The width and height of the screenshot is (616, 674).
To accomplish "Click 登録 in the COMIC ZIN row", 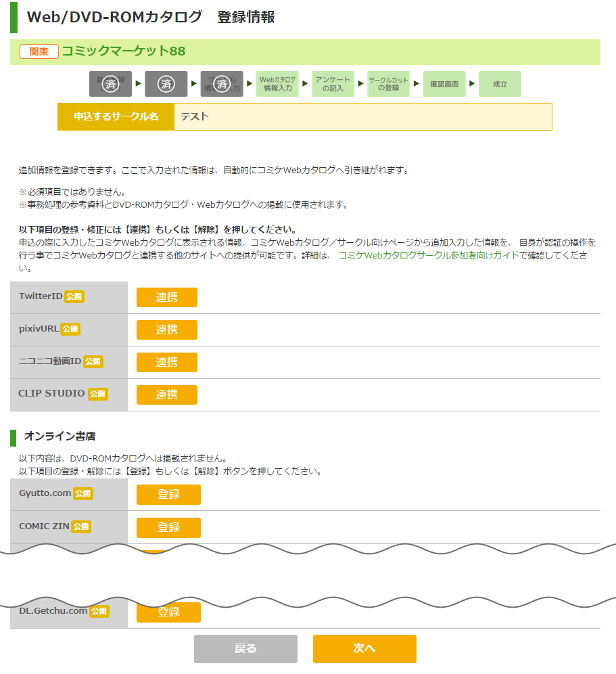I will coord(169,527).
